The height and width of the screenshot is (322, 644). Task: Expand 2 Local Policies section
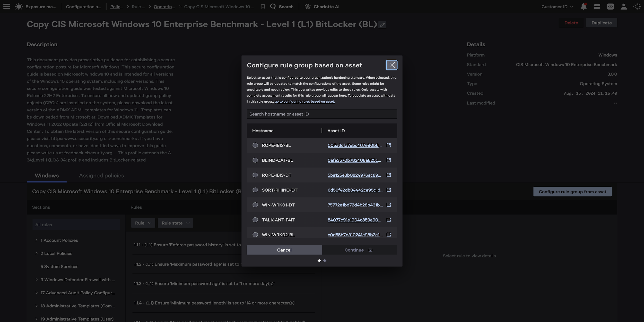point(36,253)
